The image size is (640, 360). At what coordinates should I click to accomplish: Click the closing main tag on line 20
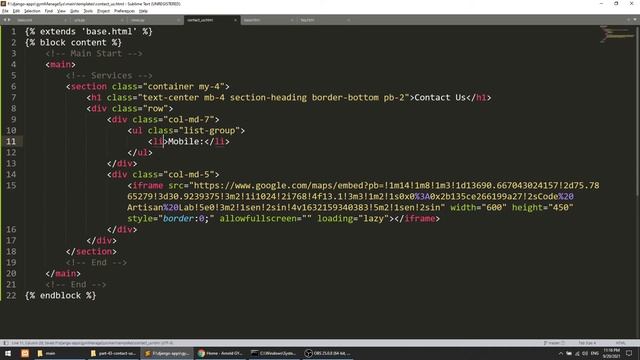point(63,274)
